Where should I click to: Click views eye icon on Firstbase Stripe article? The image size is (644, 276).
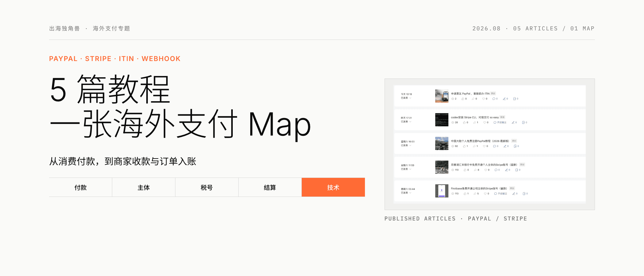pyautogui.click(x=453, y=194)
